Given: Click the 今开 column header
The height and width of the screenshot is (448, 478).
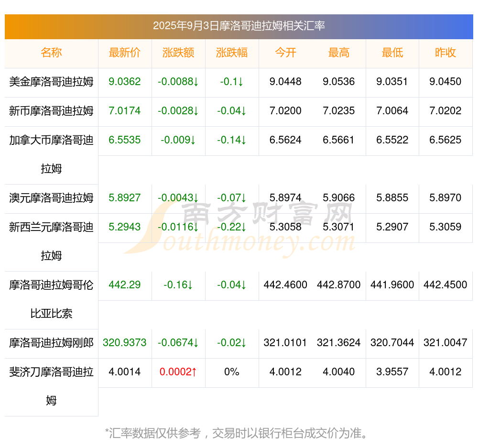Looking at the screenshot, I should [x=285, y=53].
